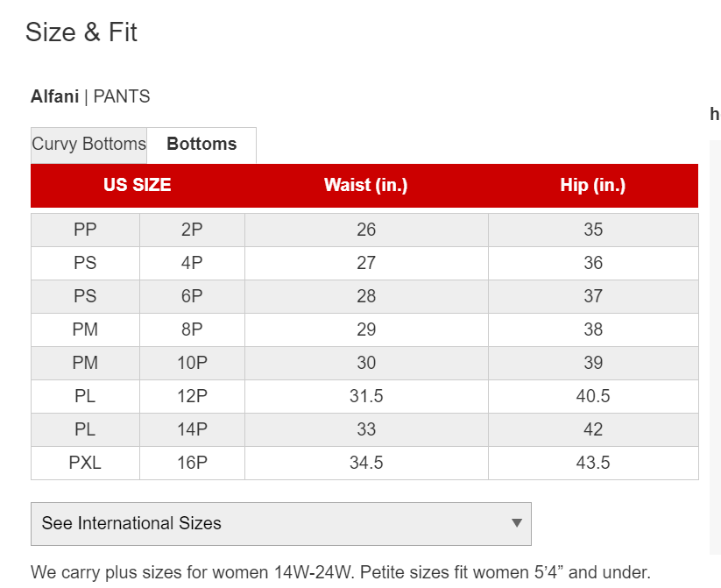Screen dimensions: 721x588
Task: Click the Waist (in.) column header
Action: [x=366, y=186]
